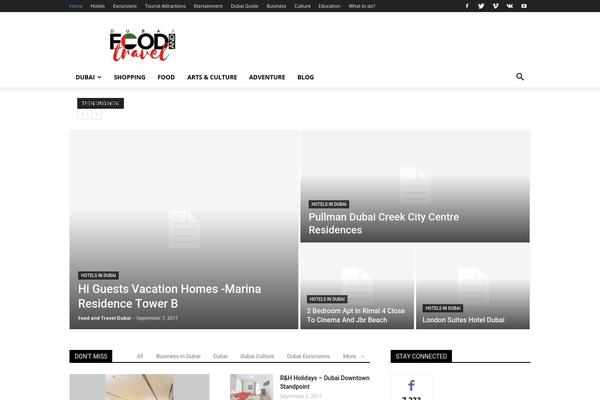Open What to do? in top bar
Viewport: 600px width, 400px height.
click(362, 6)
